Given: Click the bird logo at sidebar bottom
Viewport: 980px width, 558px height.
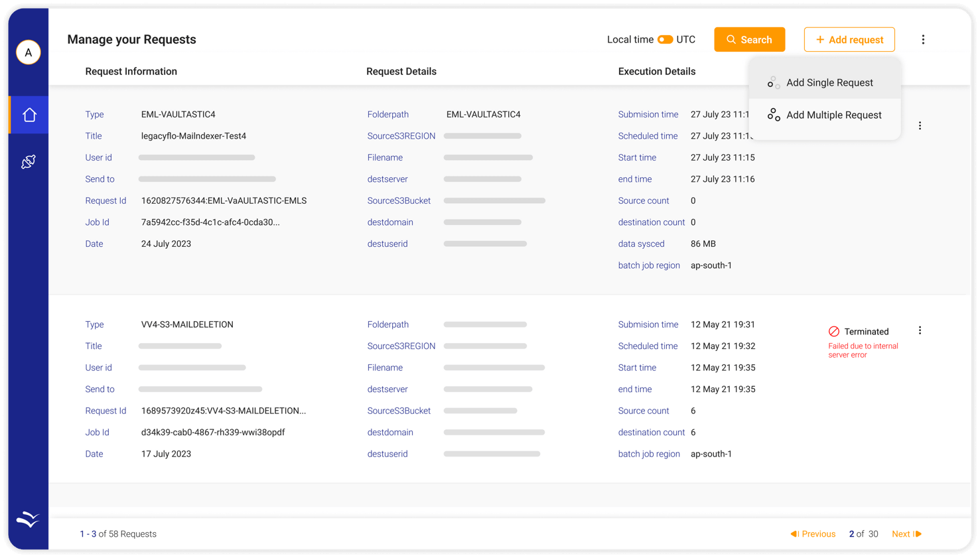Looking at the screenshot, I should [28, 520].
